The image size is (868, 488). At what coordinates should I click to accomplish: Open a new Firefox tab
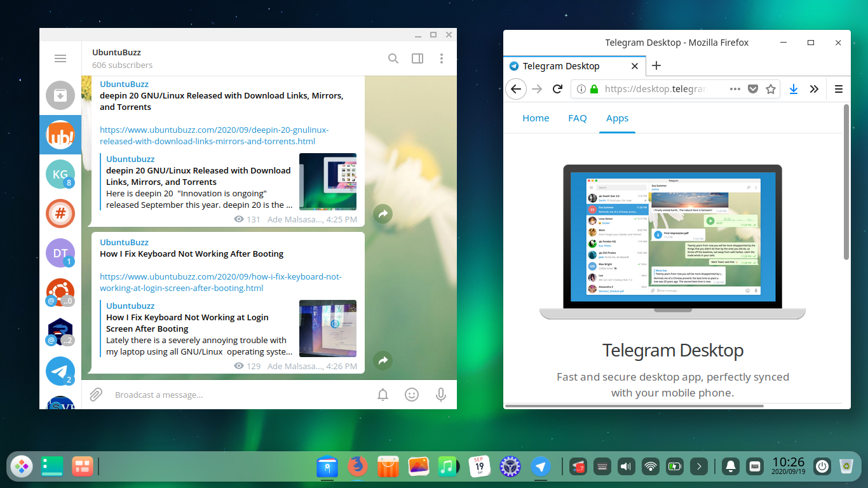[656, 65]
